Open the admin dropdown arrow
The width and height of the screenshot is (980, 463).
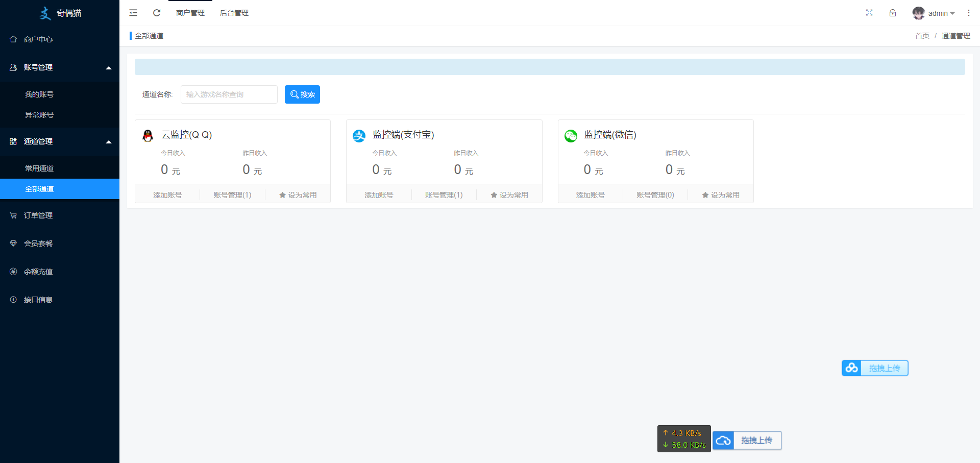click(x=952, y=13)
